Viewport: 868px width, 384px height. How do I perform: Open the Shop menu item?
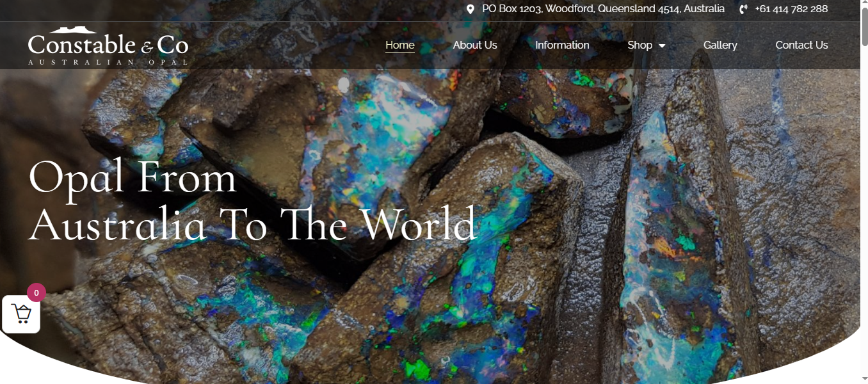pos(639,45)
